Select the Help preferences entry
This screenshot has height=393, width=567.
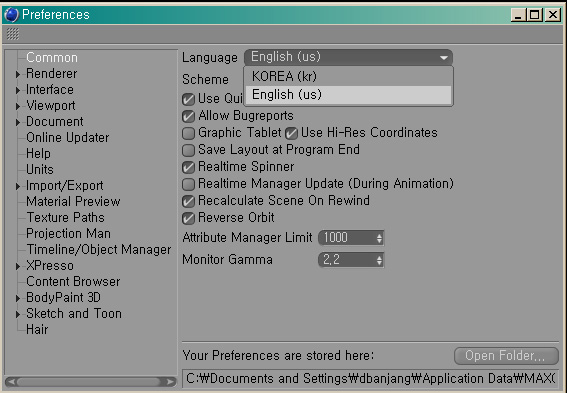tap(38, 154)
